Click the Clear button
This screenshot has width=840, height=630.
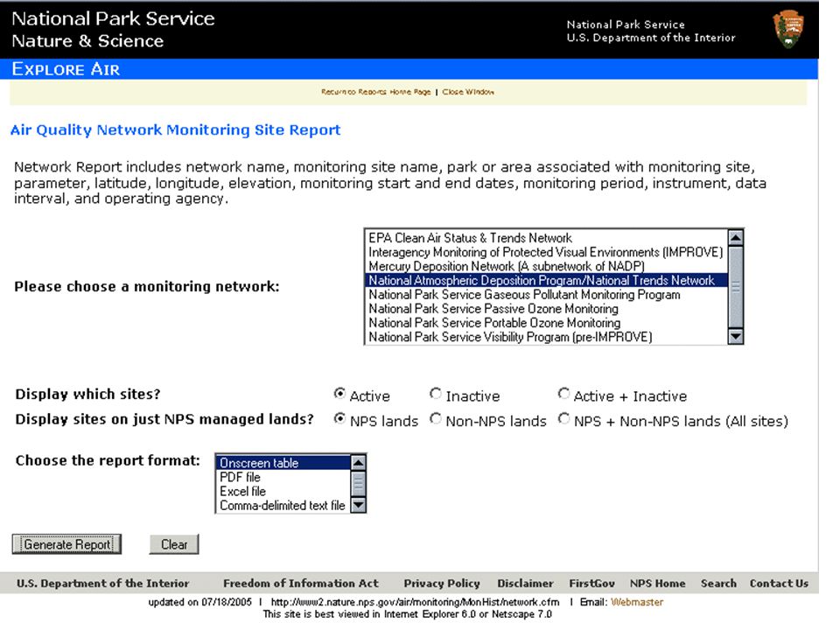click(174, 544)
